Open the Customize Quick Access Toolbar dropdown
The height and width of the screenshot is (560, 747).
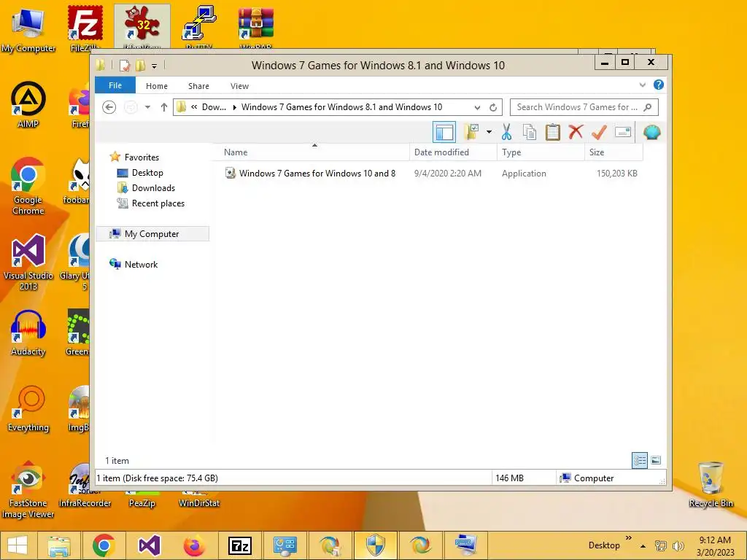point(154,66)
